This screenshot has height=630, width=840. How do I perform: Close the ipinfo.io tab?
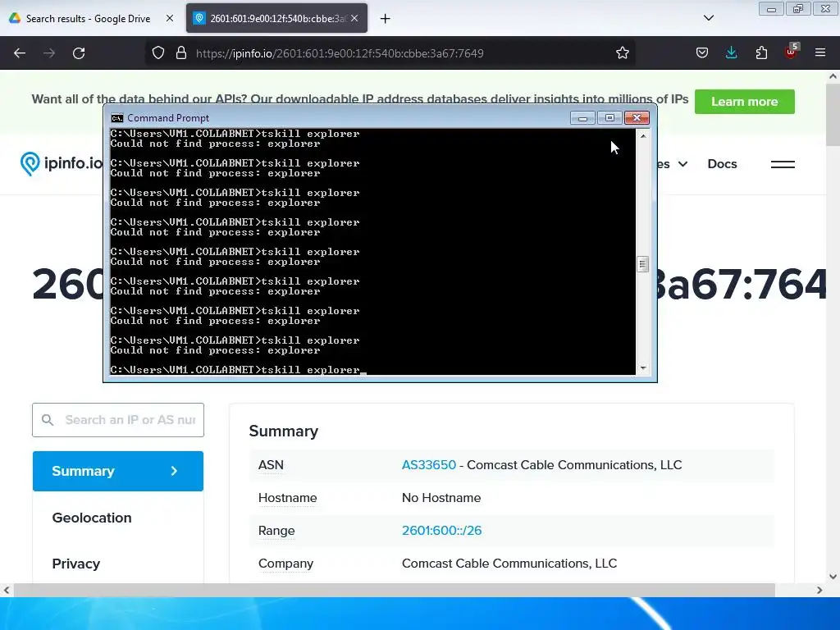coord(354,18)
